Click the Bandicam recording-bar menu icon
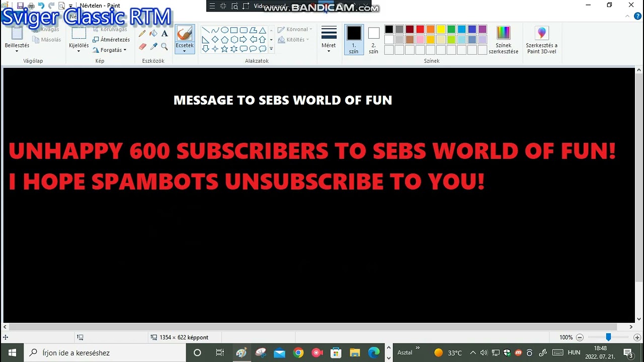This screenshot has width=644, height=362. (212, 6)
